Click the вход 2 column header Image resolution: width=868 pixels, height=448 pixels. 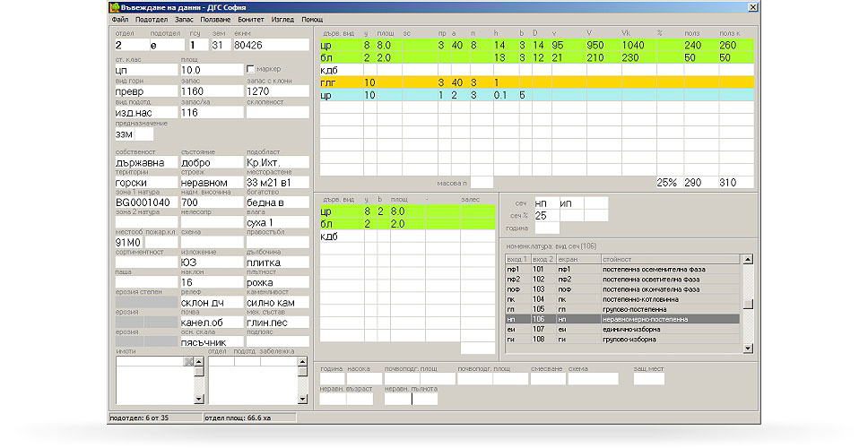pos(542,258)
